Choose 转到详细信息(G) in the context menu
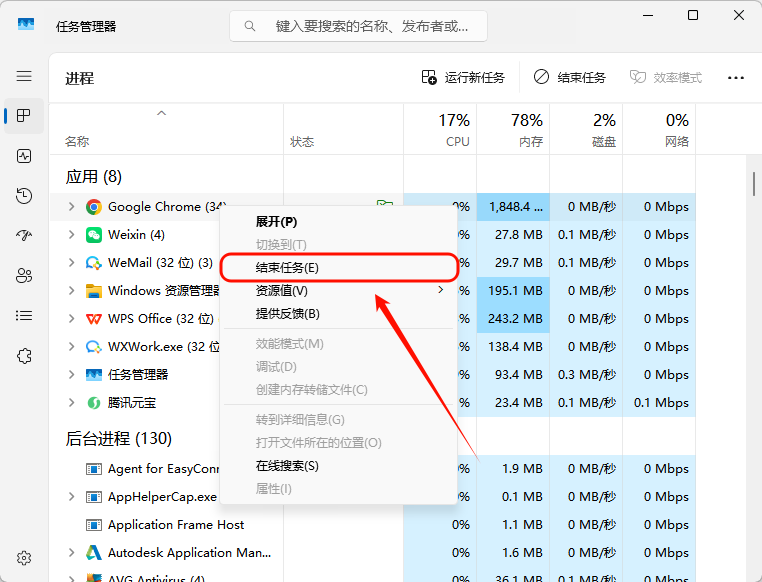This screenshot has width=762, height=582. click(x=338, y=420)
